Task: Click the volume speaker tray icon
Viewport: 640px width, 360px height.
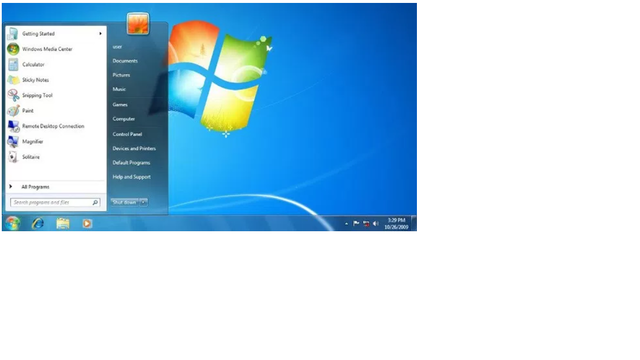Action: 376,223
